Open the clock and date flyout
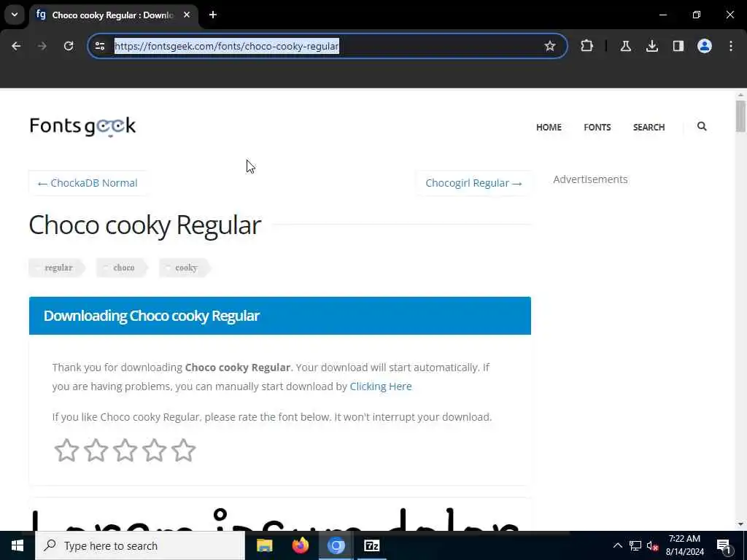 pos(684,545)
